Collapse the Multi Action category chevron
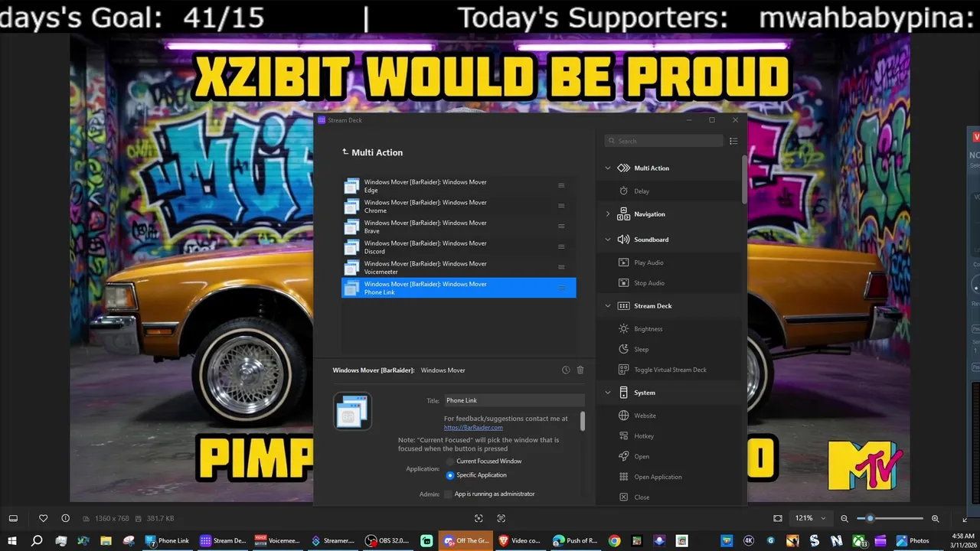Image resolution: width=980 pixels, height=551 pixels. point(608,168)
